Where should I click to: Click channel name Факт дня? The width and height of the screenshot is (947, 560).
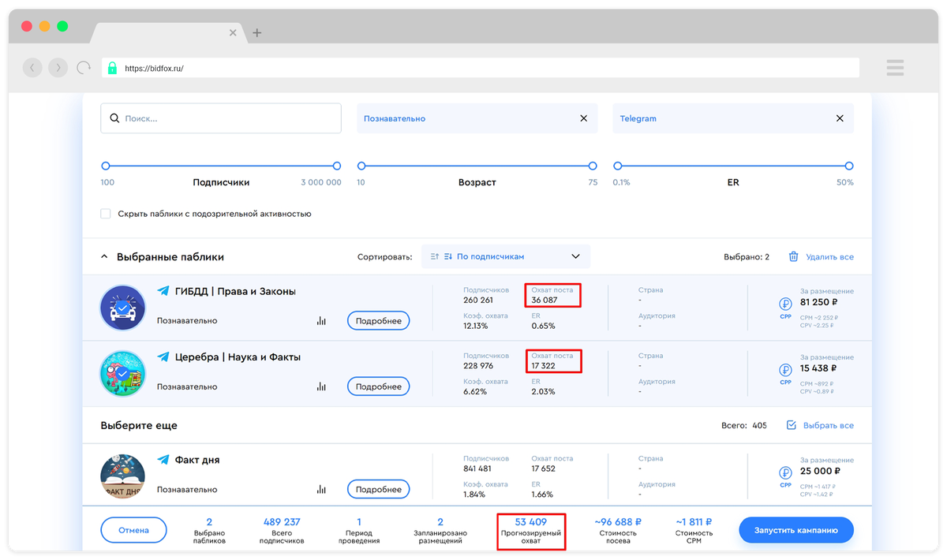tap(197, 460)
